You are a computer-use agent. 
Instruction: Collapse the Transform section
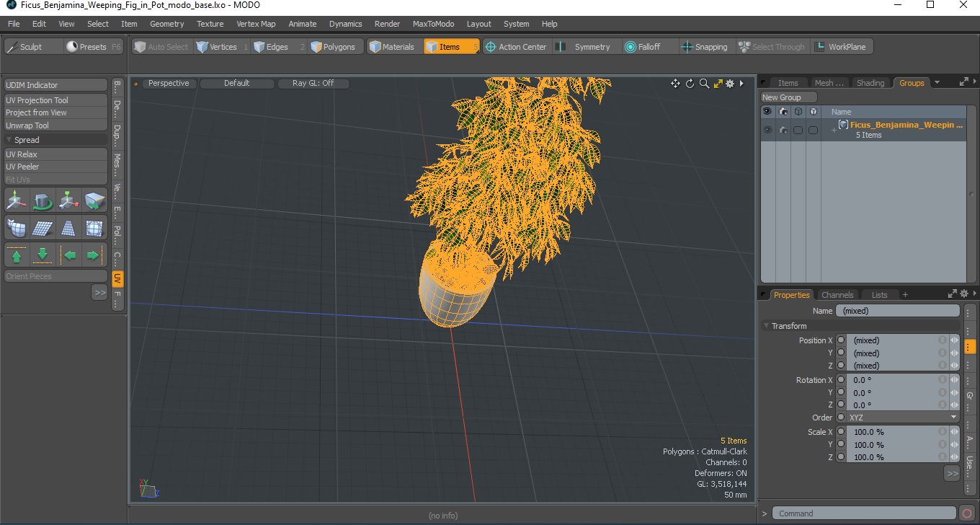coord(767,326)
